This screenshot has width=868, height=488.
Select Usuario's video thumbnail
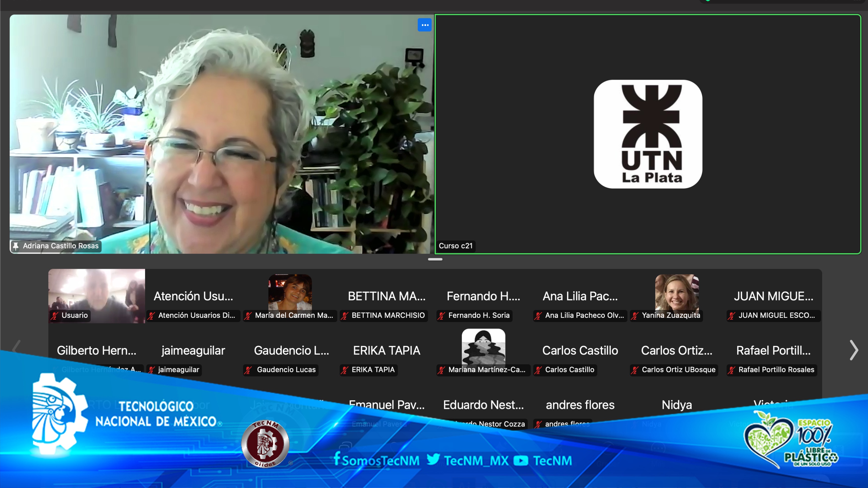(97, 296)
